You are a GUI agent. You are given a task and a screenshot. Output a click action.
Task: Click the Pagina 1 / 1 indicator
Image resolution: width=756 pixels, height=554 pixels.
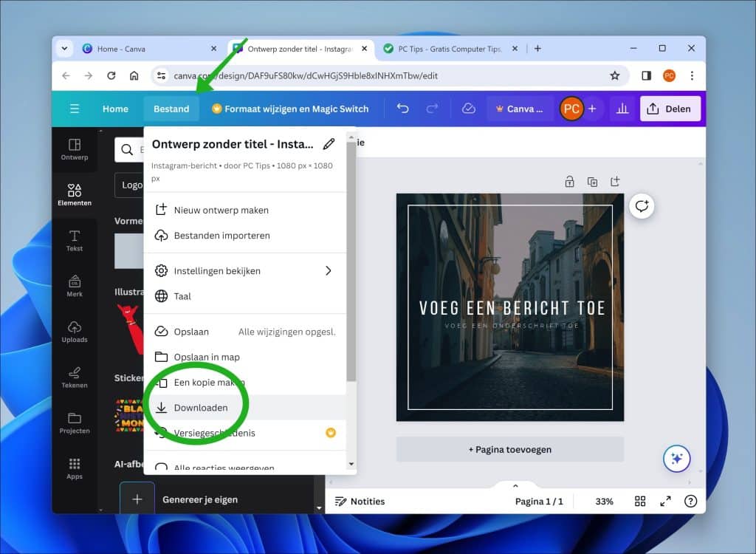(539, 502)
